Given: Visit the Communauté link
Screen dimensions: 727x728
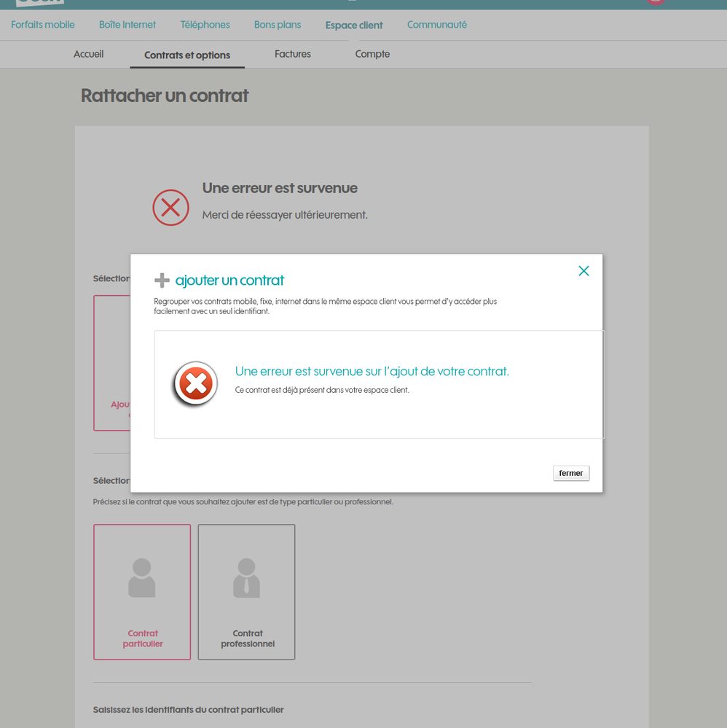Looking at the screenshot, I should (437, 25).
